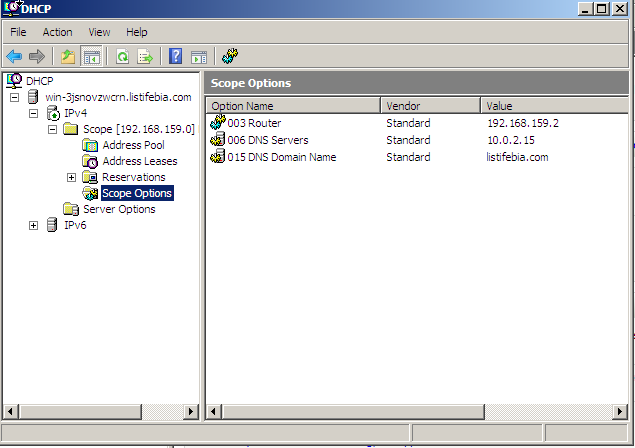
Task: Select Scope [192.168.159.0] label
Action: click(139, 129)
